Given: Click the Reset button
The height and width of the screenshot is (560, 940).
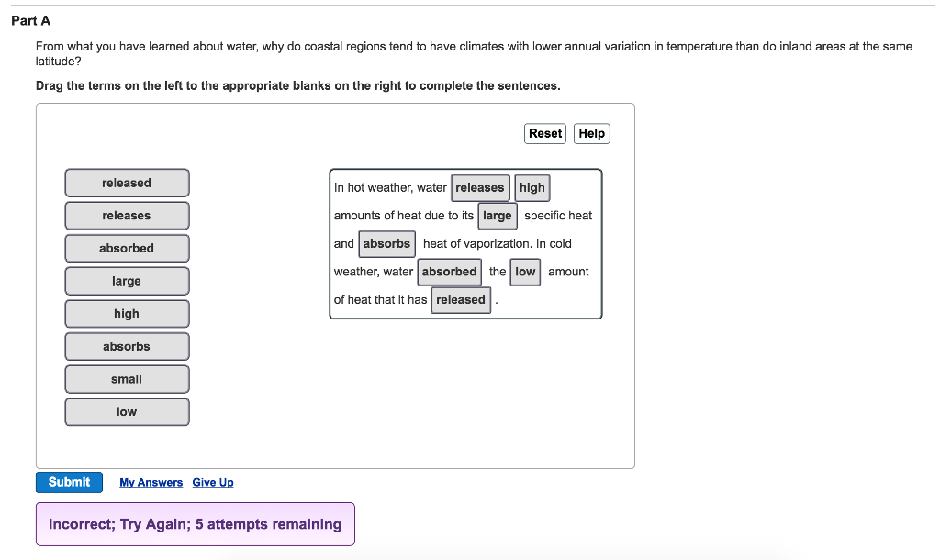Looking at the screenshot, I should 545,133.
